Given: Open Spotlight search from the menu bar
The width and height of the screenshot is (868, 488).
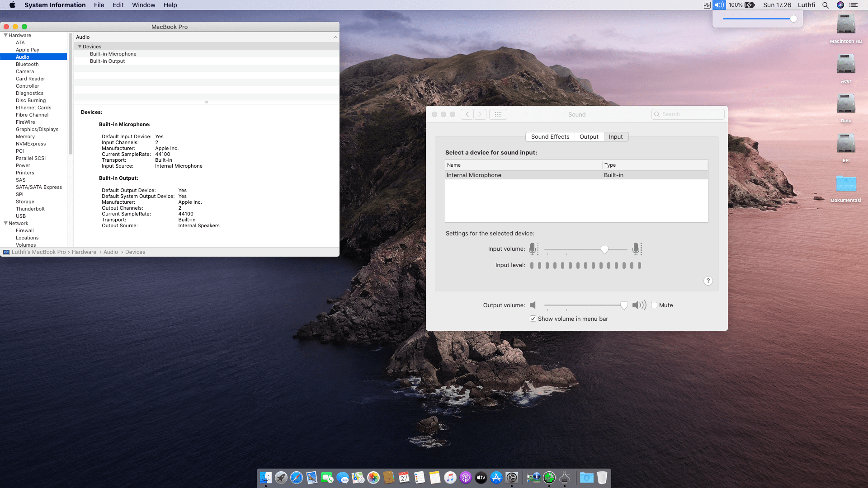Looking at the screenshot, I should pyautogui.click(x=825, y=5).
